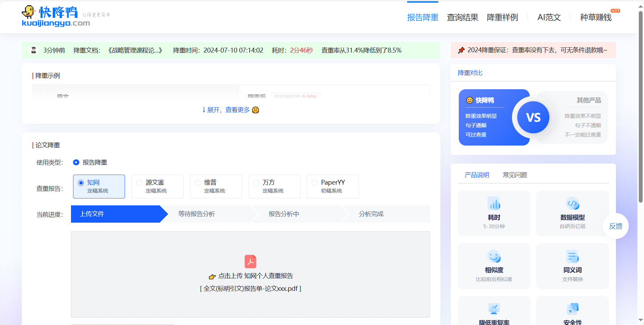644x325 pixels.
Task: Click the 耗时 bar chart icon
Action: [x=494, y=204]
